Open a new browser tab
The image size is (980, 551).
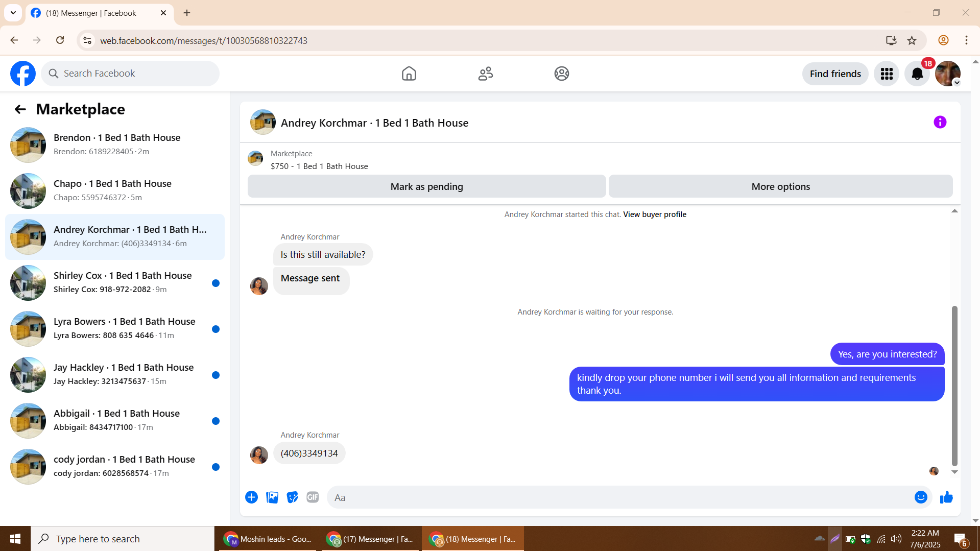[x=187, y=13]
